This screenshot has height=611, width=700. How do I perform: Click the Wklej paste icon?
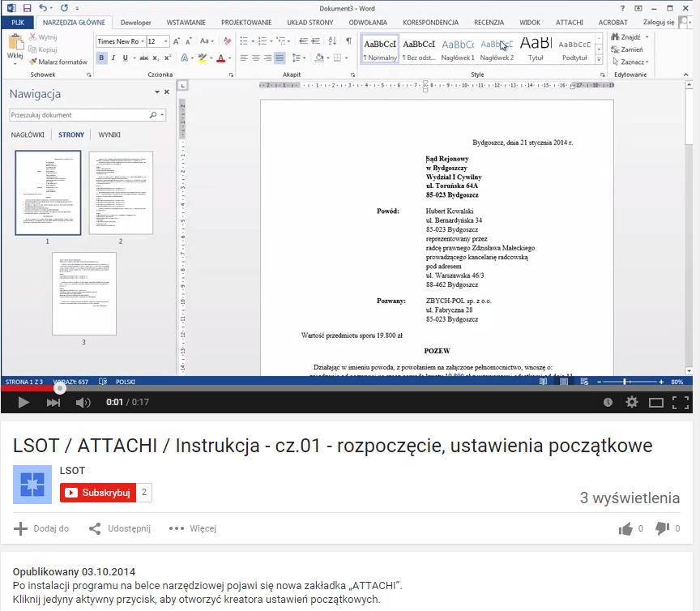[x=15, y=43]
